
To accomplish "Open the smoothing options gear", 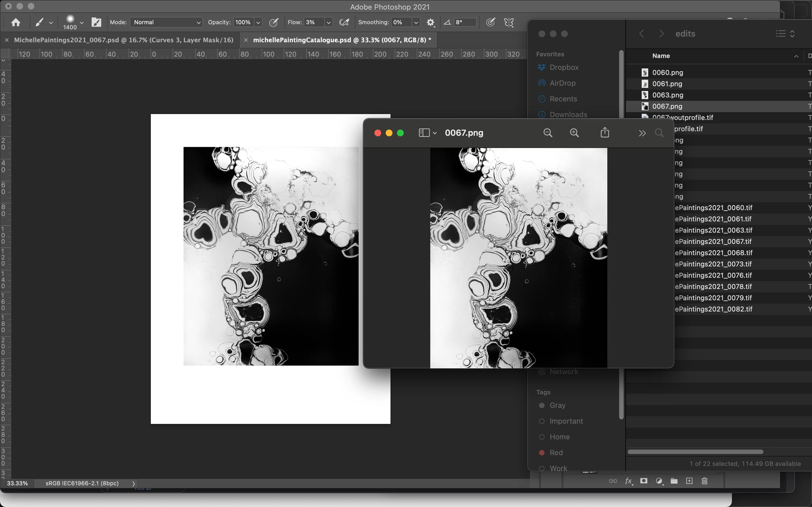I will click(430, 23).
